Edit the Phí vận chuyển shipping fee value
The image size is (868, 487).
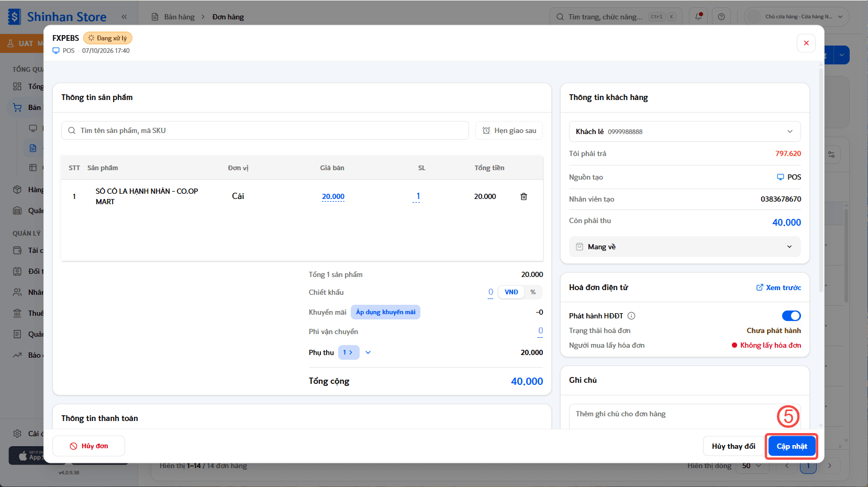(540, 331)
